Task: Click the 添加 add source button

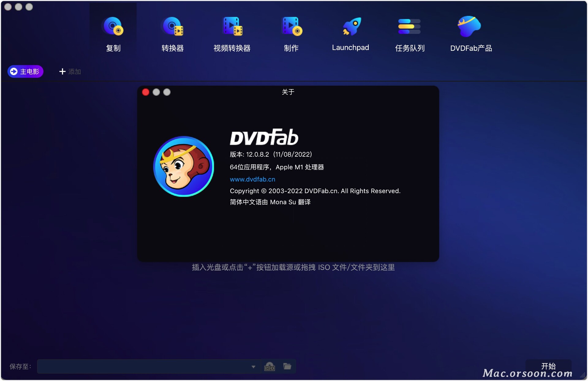Action: tap(70, 72)
